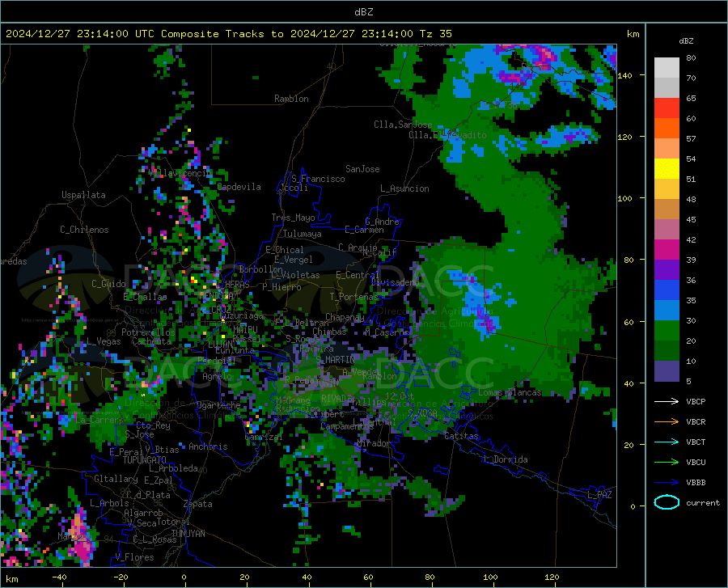728x588 pixels.
Task: Click the '140' tick on right km axis
Action: (624, 75)
